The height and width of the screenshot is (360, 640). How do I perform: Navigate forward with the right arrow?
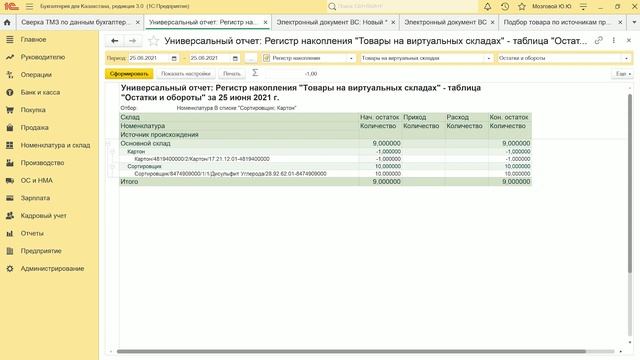[x=132, y=41]
